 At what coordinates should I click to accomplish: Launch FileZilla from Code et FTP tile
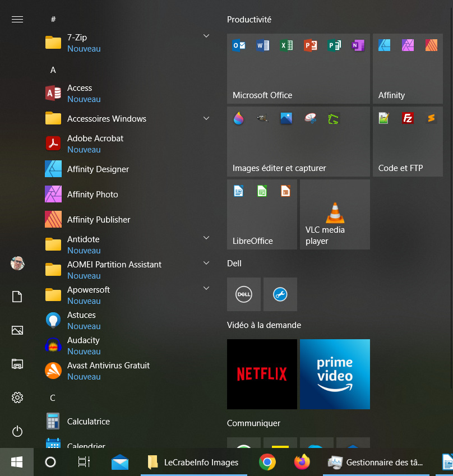tap(408, 118)
